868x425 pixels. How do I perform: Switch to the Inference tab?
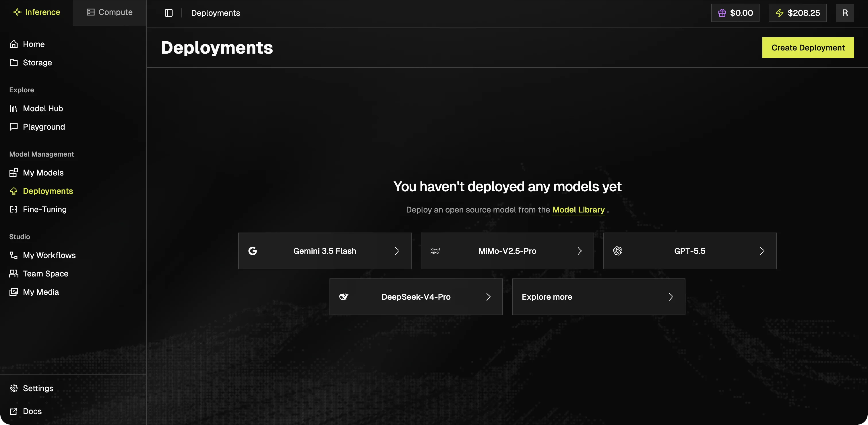point(36,12)
